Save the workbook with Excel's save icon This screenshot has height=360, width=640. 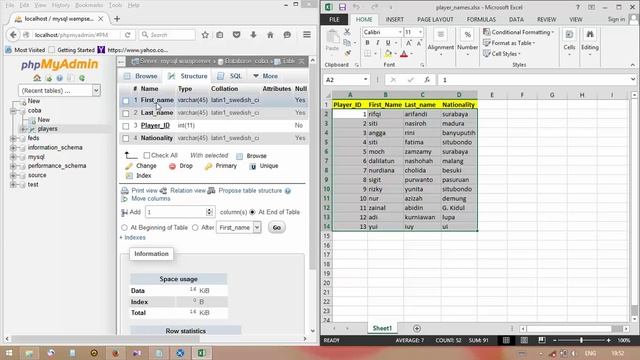pyautogui.click(x=342, y=7)
